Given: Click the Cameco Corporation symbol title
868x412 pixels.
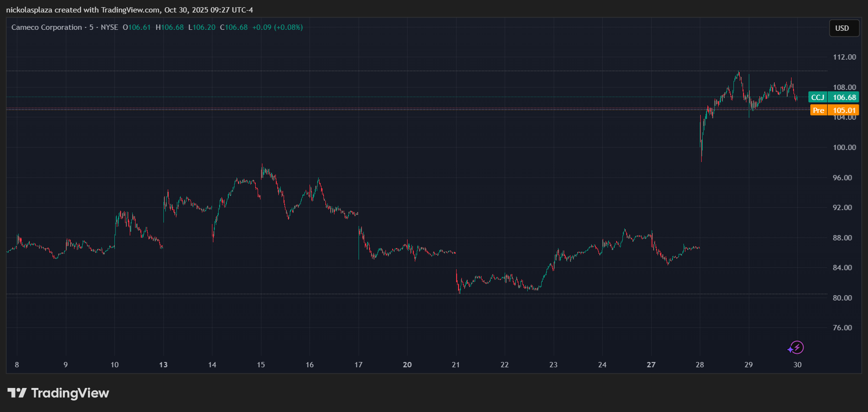Looking at the screenshot, I should 47,27.
